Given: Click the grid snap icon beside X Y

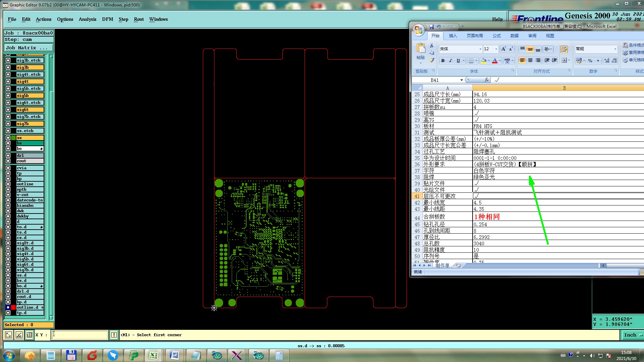Looking at the screenshot, I should pos(30,335).
